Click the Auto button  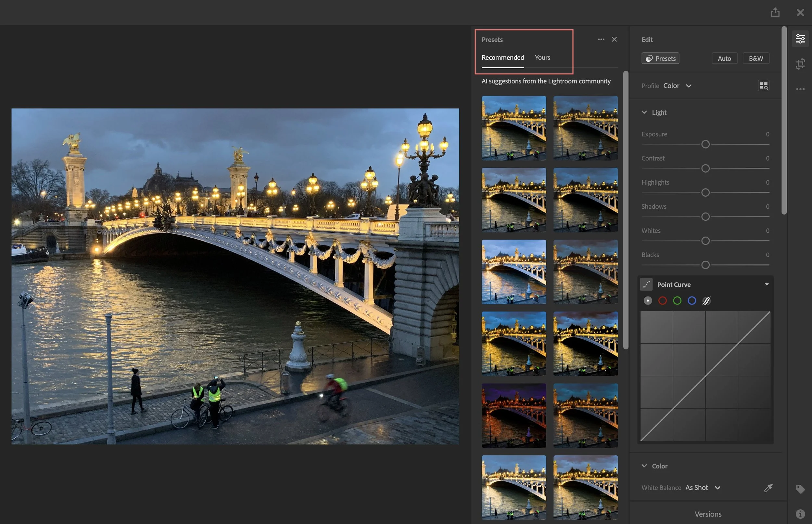[724, 59]
